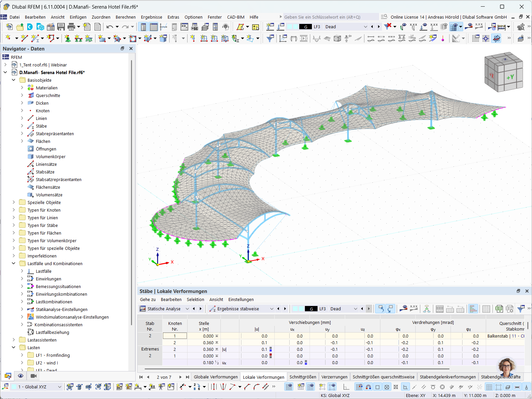Open the print dialog

coord(71,27)
